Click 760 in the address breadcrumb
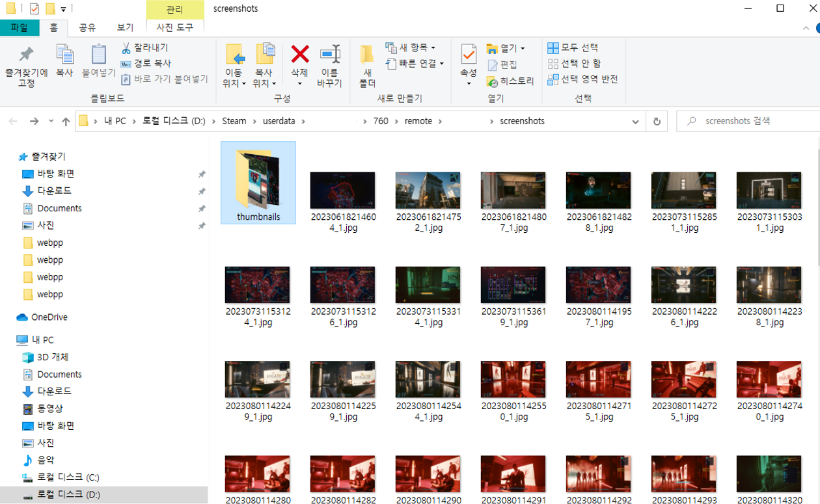The image size is (820, 504). [x=381, y=122]
